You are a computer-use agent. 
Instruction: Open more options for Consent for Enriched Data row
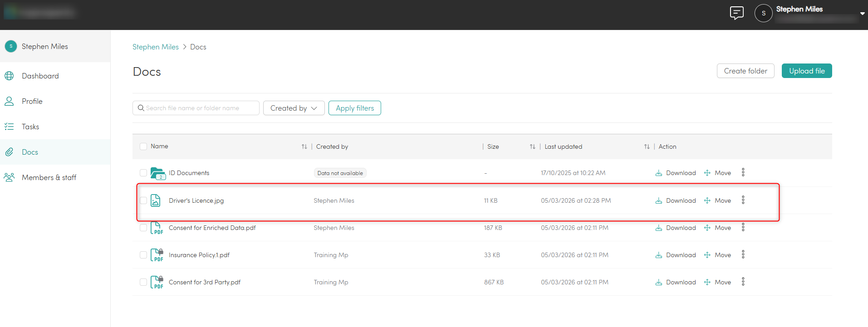tap(743, 227)
